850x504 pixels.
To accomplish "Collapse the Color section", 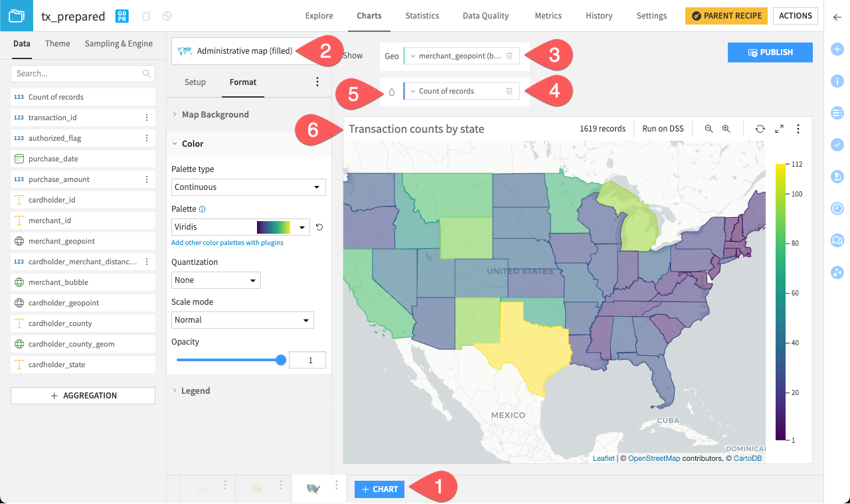I will point(194,143).
